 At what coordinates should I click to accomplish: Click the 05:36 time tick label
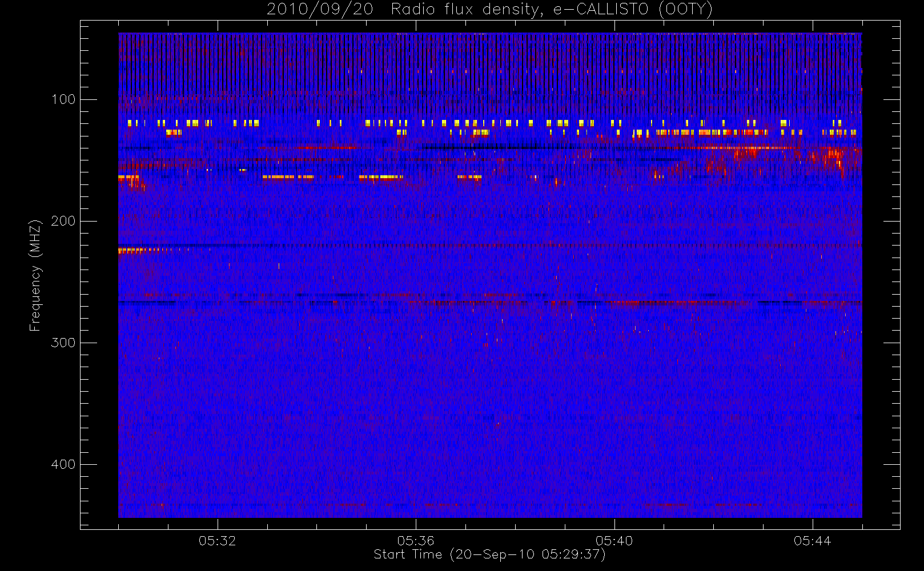[416, 541]
